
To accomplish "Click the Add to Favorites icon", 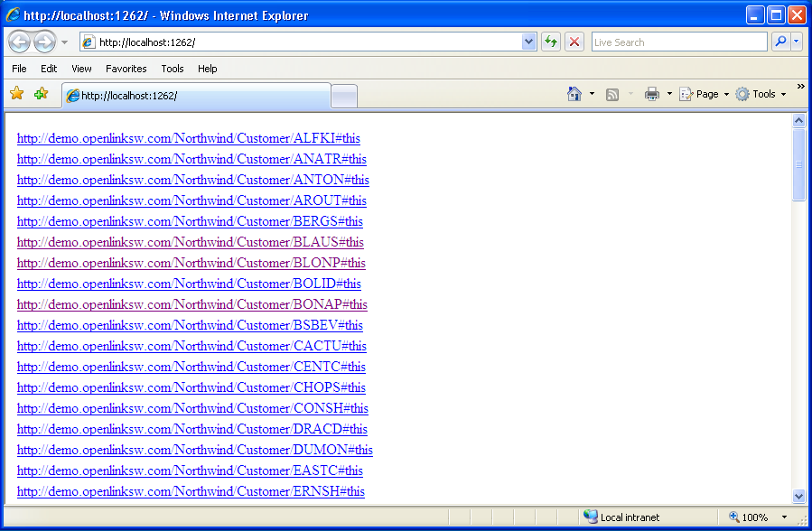I will 41,94.
